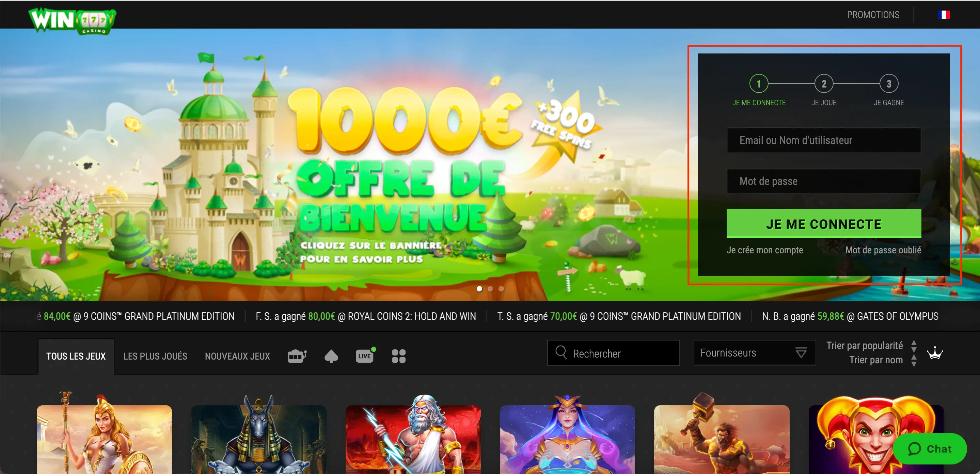Click the step 3 circle Je gagne
The width and height of the screenshot is (980, 474).
click(889, 84)
